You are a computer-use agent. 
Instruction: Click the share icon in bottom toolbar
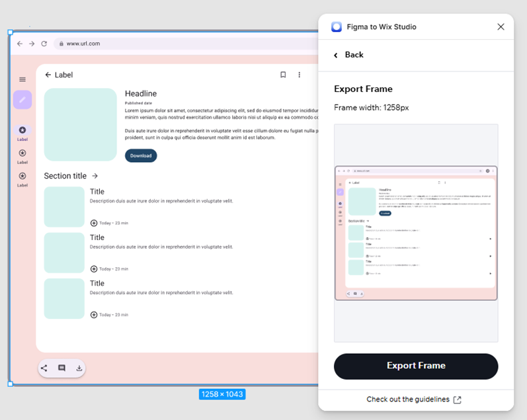pos(44,368)
